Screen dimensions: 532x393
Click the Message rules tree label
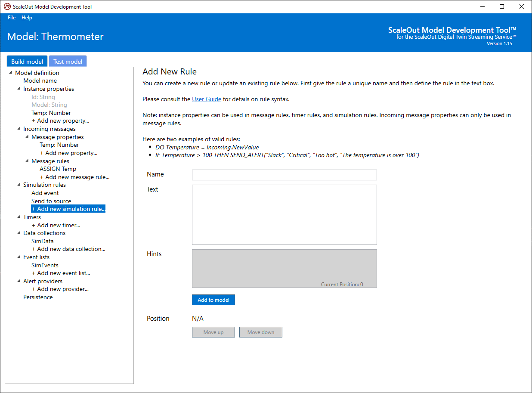50,161
